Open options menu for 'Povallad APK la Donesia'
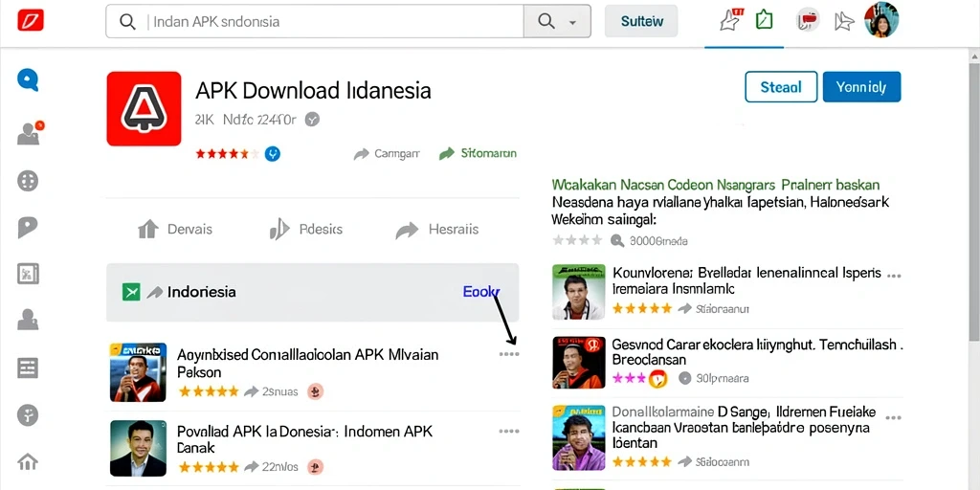The width and height of the screenshot is (980, 490). (x=509, y=431)
